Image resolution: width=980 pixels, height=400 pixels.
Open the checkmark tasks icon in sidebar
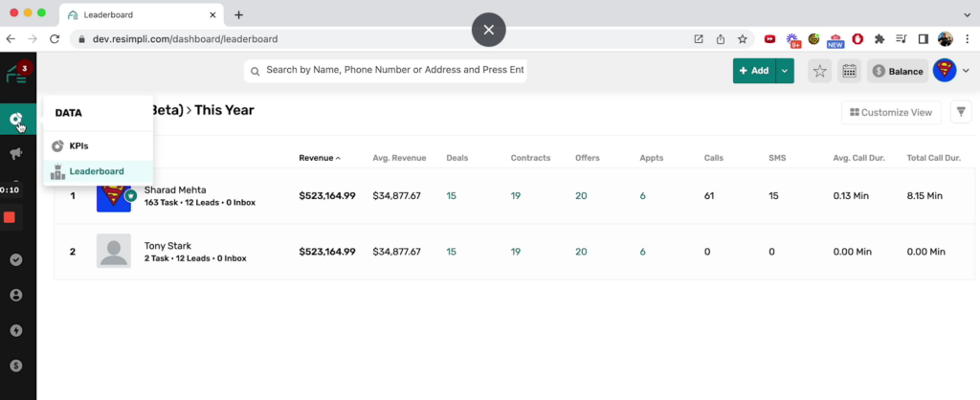point(16,259)
